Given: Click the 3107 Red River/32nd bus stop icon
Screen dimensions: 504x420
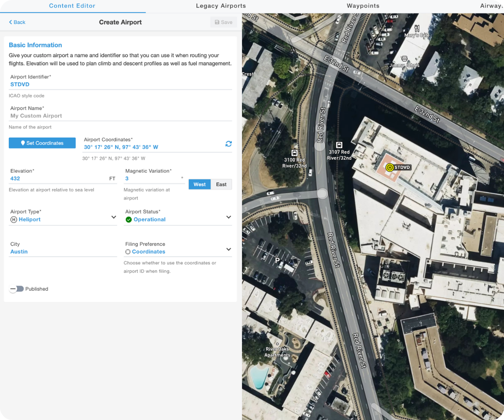Looking at the screenshot, I should tap(339, 145).
